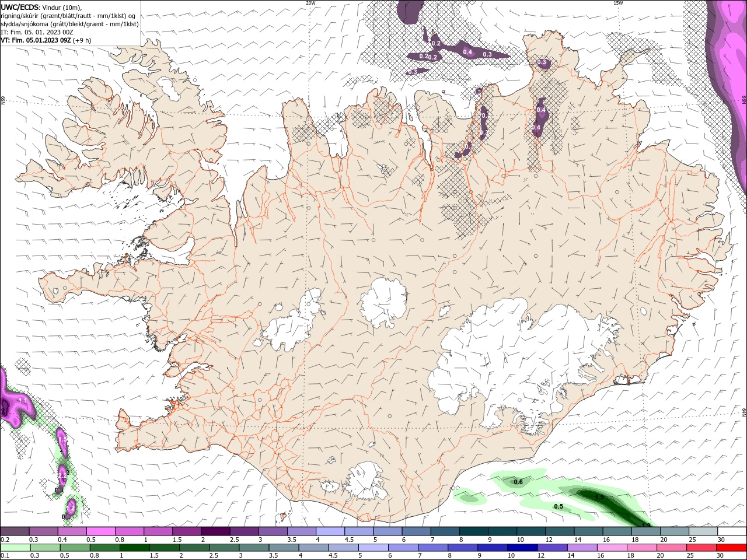The image size is (747, 560).
Task: Click the bright red bottom-row swatch labeled 30
Action: click(732, 548)
